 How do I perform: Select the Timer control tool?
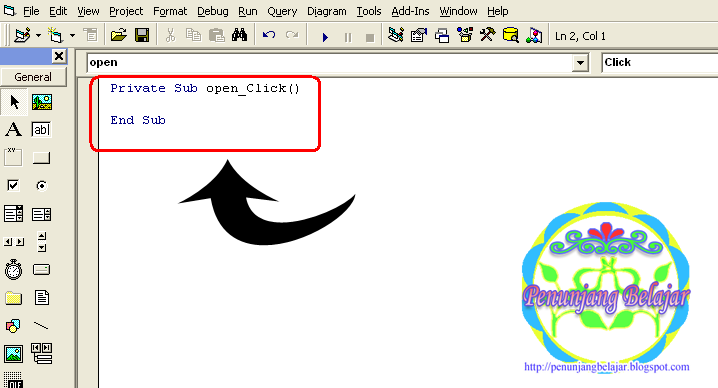[x=13, y=269]
